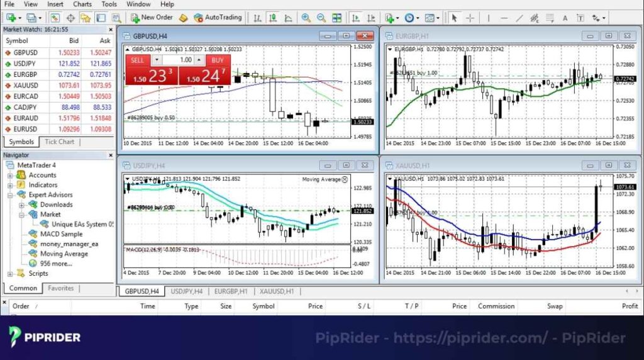The width and height of the screenshot is (644, 360).
Task: Select the arrow Cursor tool
Action: coord(454,18)
